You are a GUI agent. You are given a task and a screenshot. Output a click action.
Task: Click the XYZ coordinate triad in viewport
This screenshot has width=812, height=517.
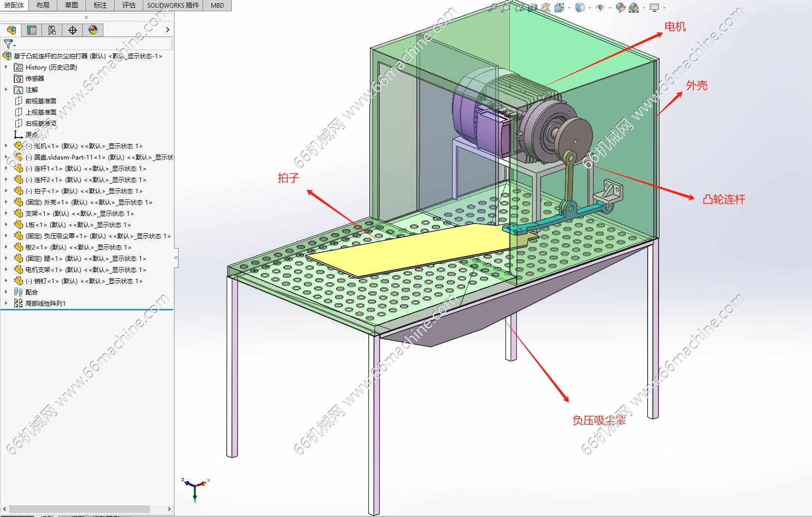click(x=195, y=489)
